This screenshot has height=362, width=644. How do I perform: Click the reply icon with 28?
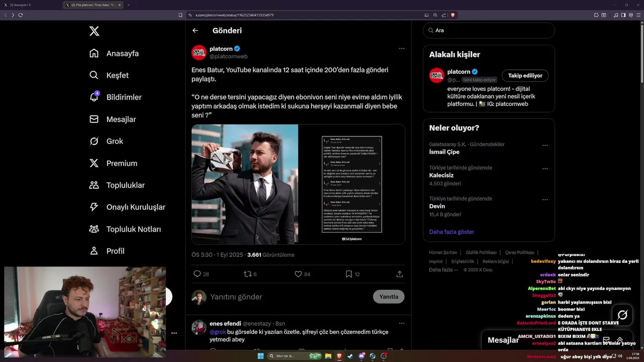[x=197, y=274]
